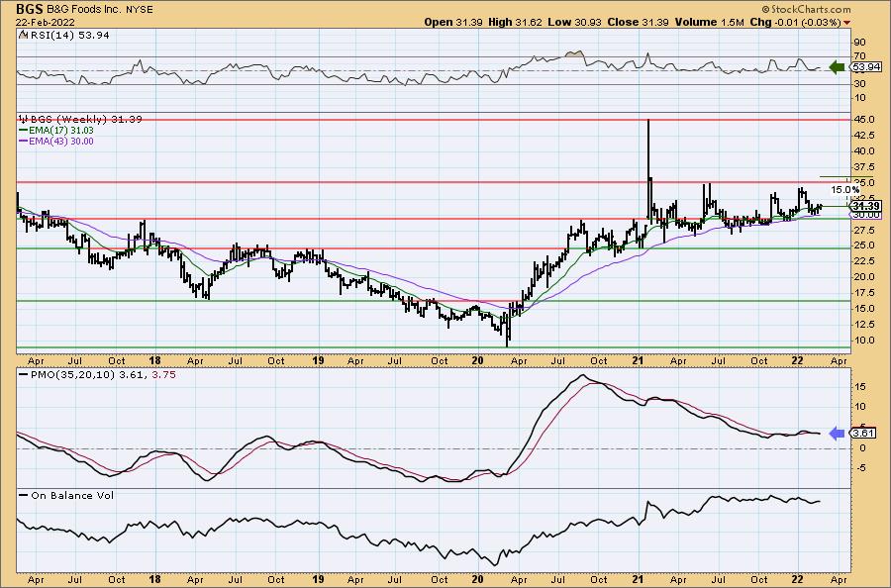
Task: Click the 30.00 EMA price tag
Action: [x=867, y=215]
